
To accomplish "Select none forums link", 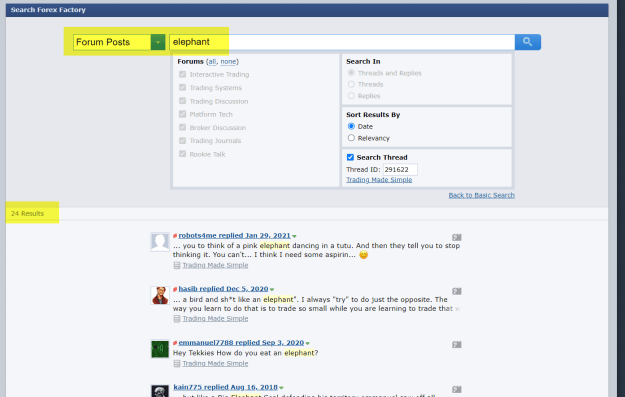I will coord(228,61).
